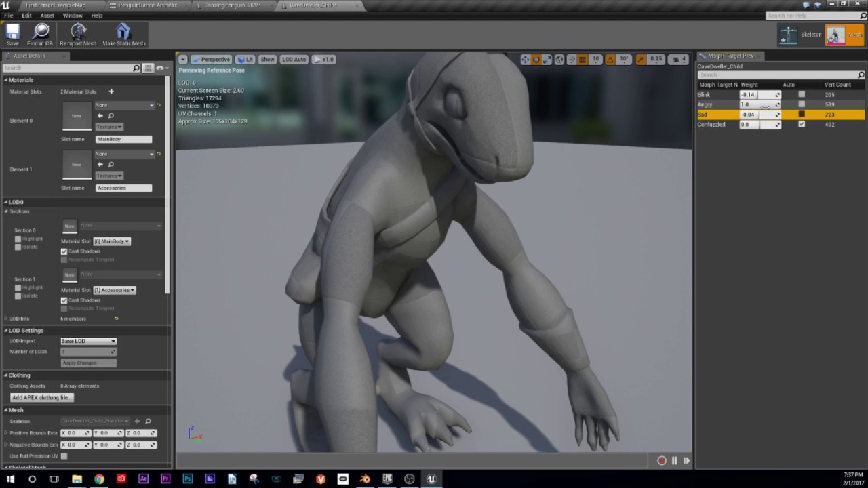Toggle Auto checkbox for Blink morph target
Image resolution: width=868 pixels, height=488 pixels.
(x=802, y=95)
